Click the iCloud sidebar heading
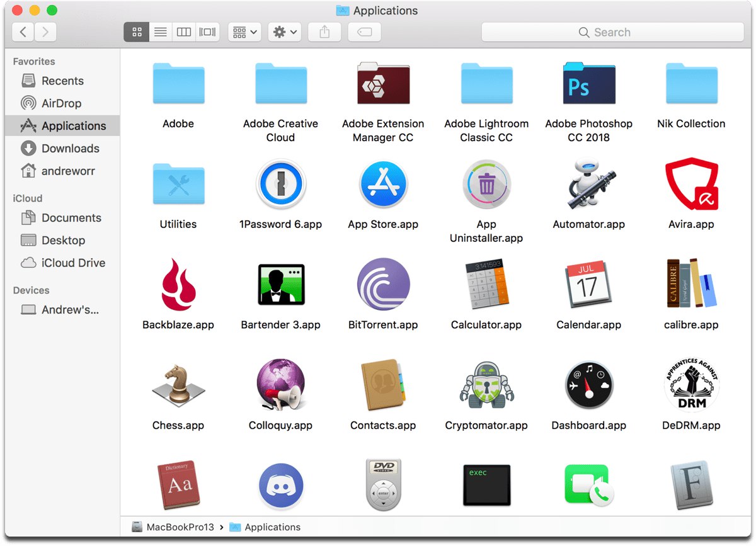The width and height of the screenshot is (756, 546). 28,198
